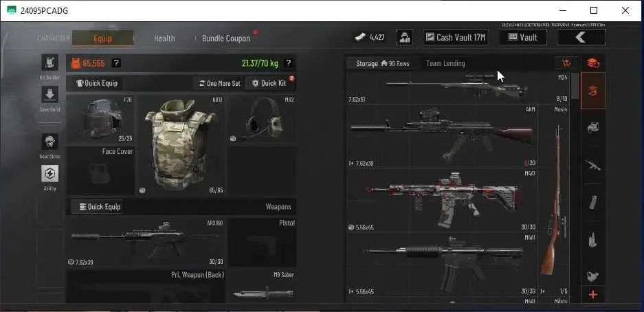This screenshot has height=312, width=644.
Task: Select the AKM rifle in storage
Action: (441, 136)
